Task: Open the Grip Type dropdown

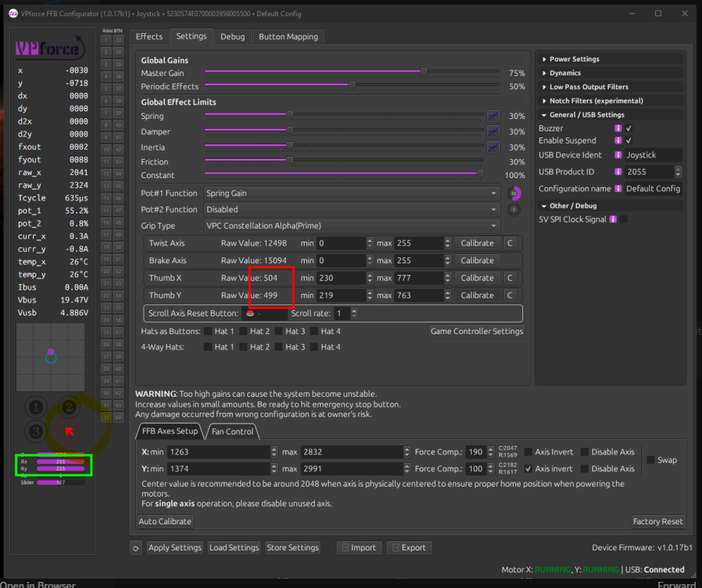Action: (x=352, y=226)
